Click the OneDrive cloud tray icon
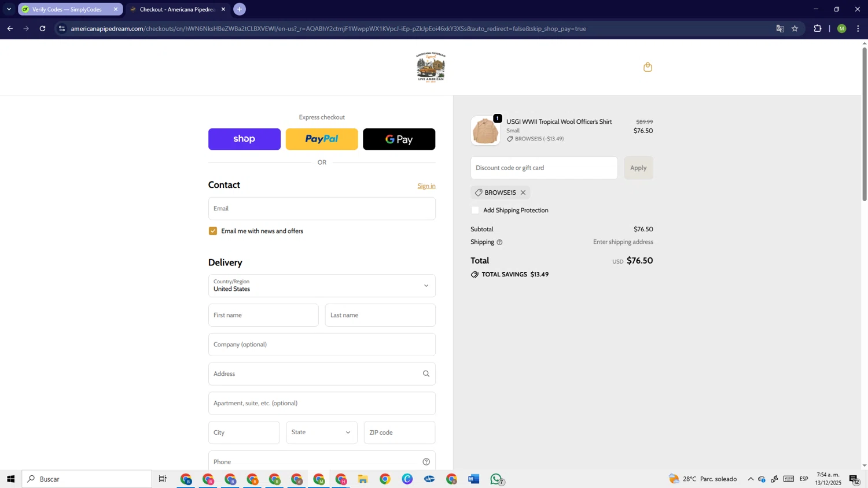Screen dimensions: 868x488 coord(762,479)
